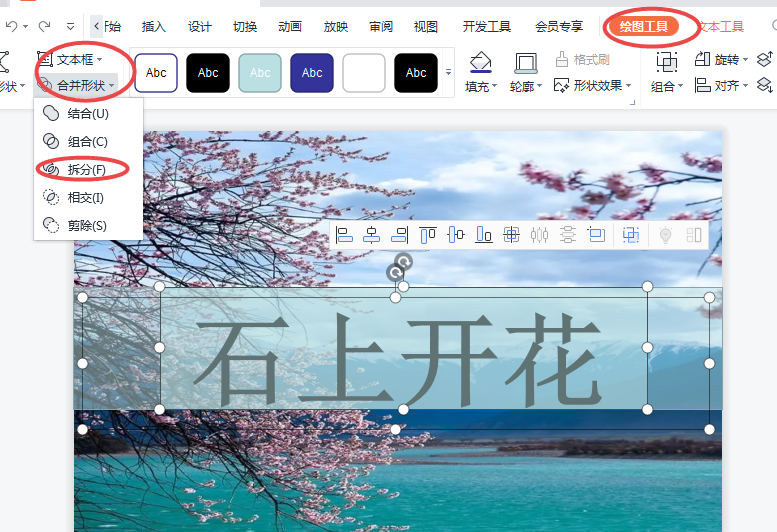Image resolution: width=777 pixels, height=532 pixels.
Task: Apply the light teal Abc shape style
Action: [x=260, y=73]
